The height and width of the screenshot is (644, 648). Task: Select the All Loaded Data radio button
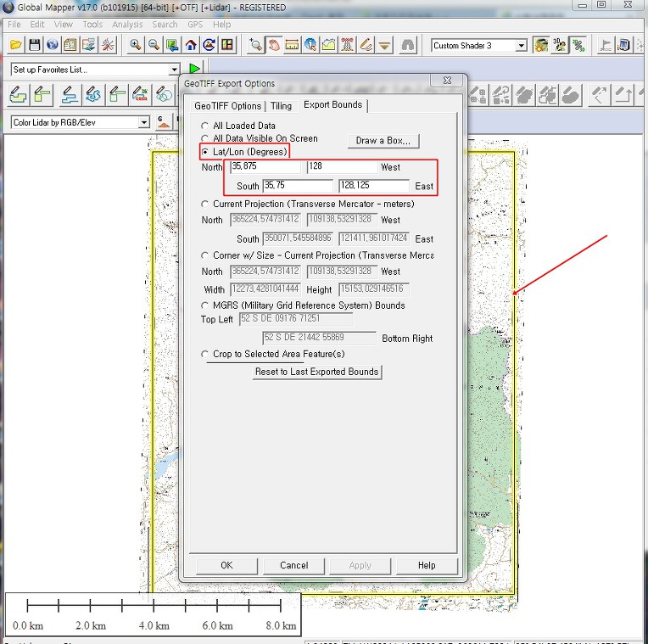point(205,126)
